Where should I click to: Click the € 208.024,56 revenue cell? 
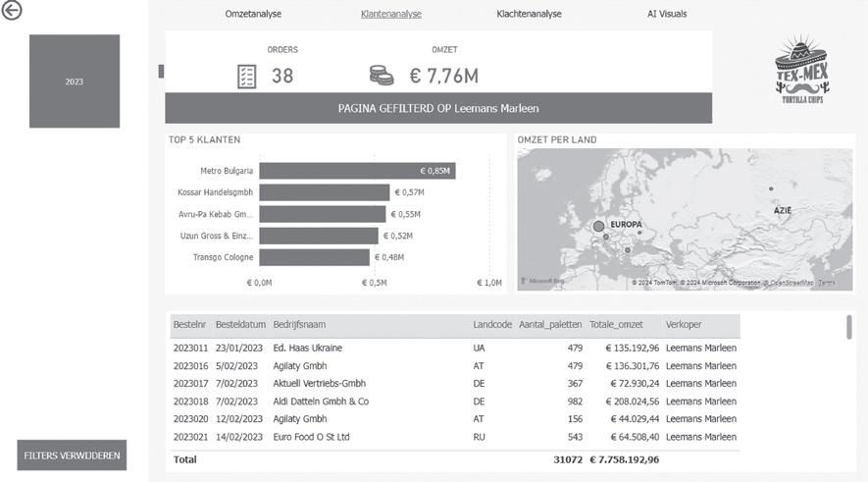[x=633, y=402]
